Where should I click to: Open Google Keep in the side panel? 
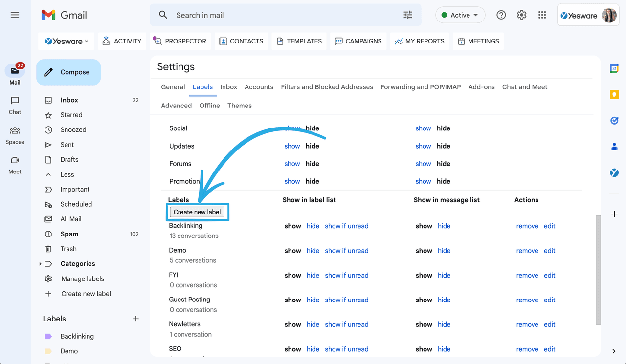(x=614, y=94)
